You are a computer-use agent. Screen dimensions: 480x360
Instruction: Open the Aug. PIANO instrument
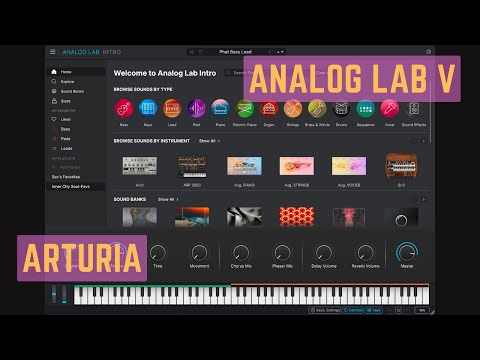pos(244,166)
